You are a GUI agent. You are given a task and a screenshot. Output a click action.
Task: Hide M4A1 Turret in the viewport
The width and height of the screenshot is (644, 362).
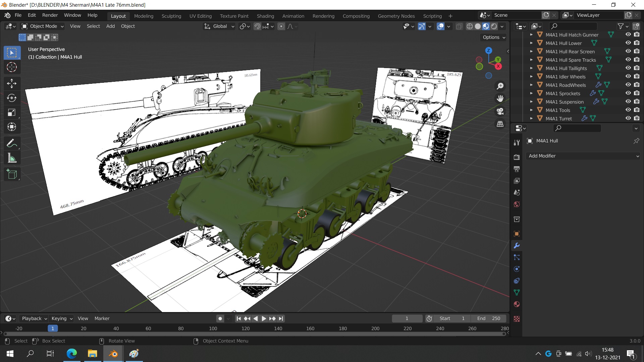[x=628, y=118]
